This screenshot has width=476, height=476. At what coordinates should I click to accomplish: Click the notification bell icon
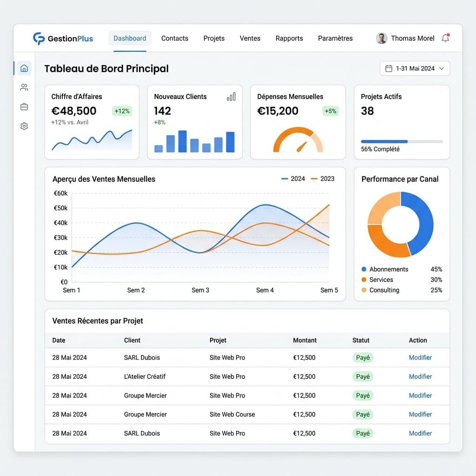(445, 38)
